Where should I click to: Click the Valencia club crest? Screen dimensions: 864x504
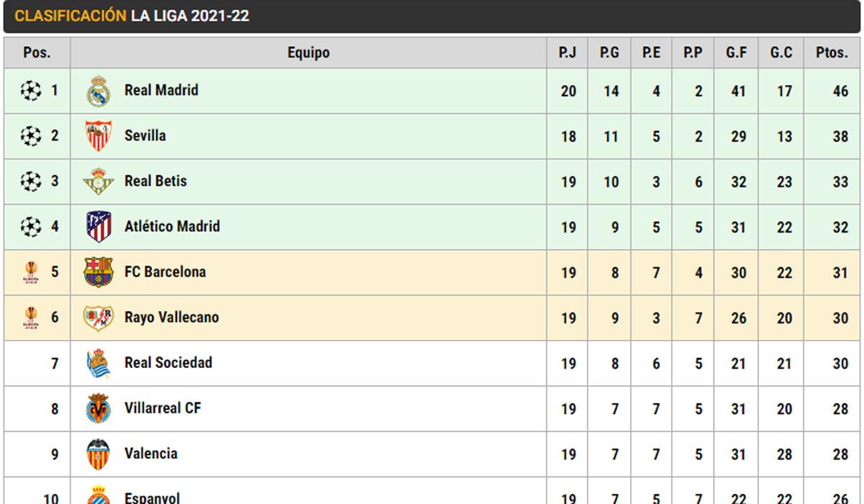tap(99, 454)
